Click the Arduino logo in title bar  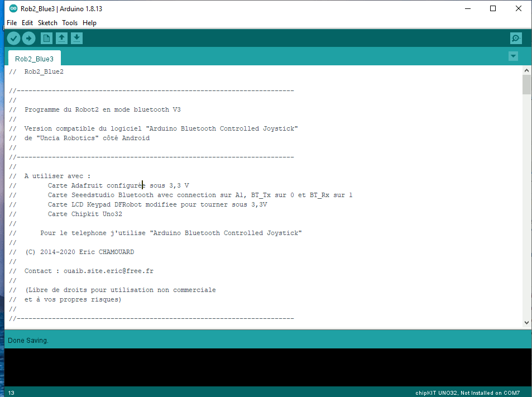click(x=13, y=9)
